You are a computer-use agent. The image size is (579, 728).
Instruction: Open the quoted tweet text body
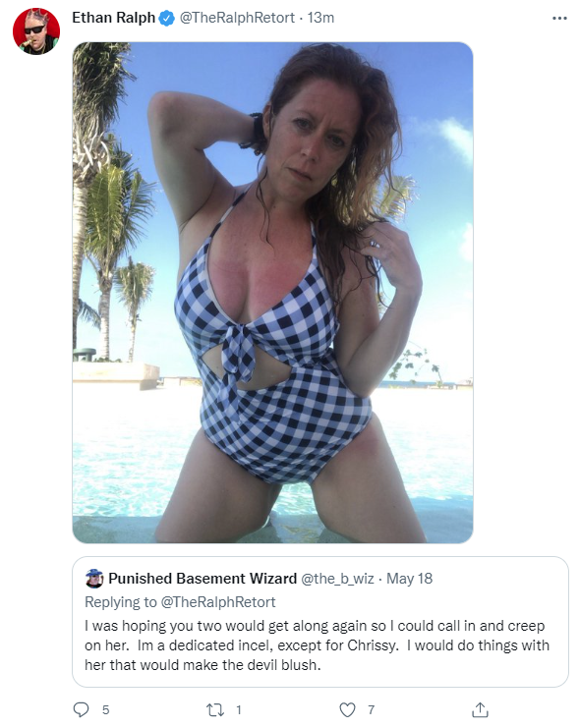click(317, 645)
